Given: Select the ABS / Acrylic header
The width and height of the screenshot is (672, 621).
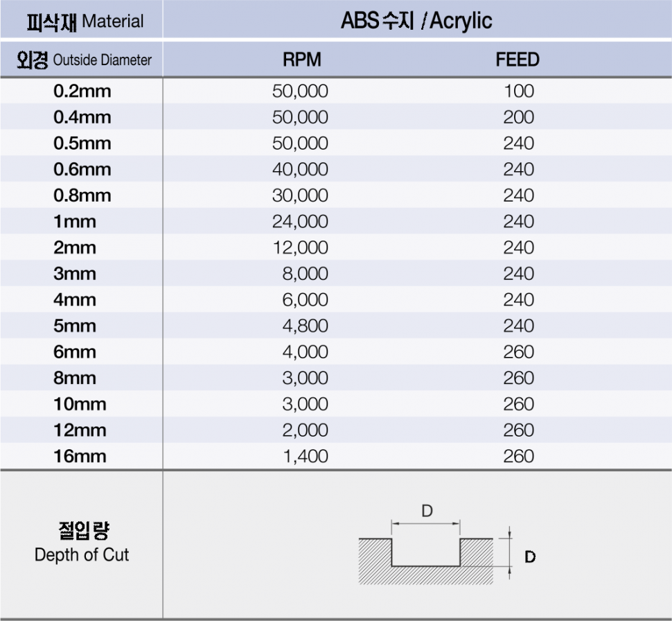Looking at the screenshot, I should click(x=416, y=21).
